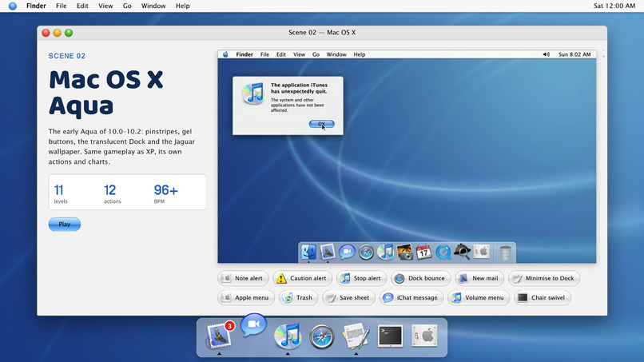Click iTunes icon inside the alert dialog
This screenshot has height=362, width=644.
click(x=253, y=93)
